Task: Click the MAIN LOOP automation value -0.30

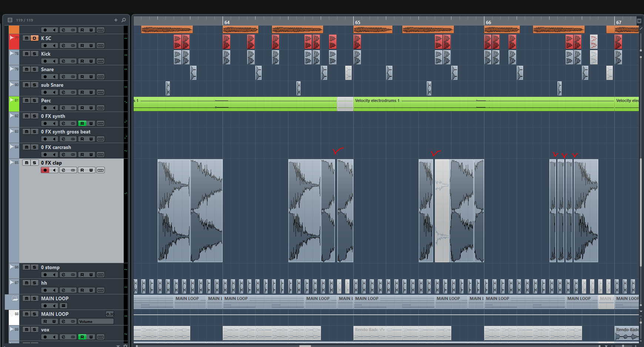Action: click(x=110, y=314)
